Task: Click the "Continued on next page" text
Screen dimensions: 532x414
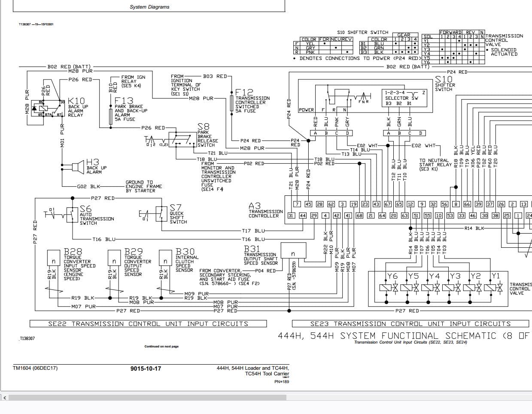Action: click(x=161, y=347)
